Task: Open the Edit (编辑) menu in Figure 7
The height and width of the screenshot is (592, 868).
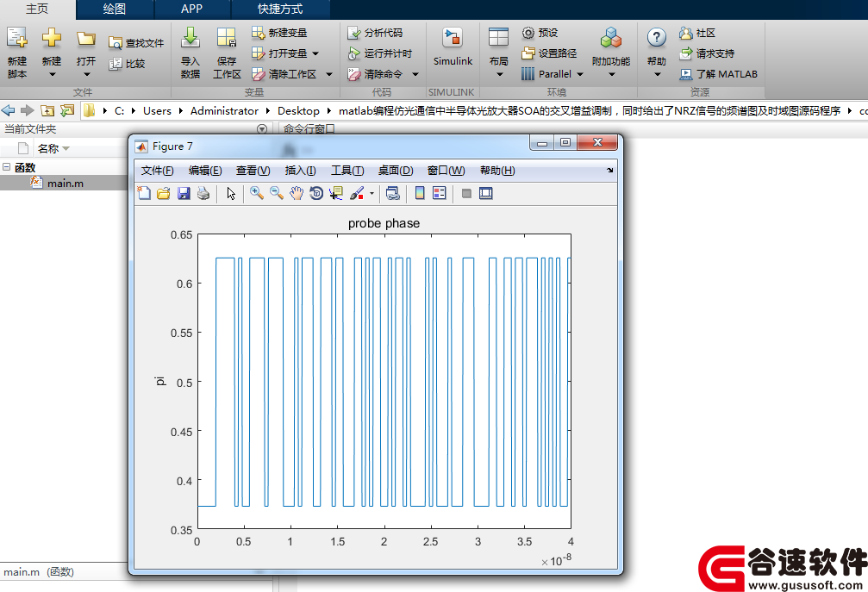Action: [x=205, y=171]
